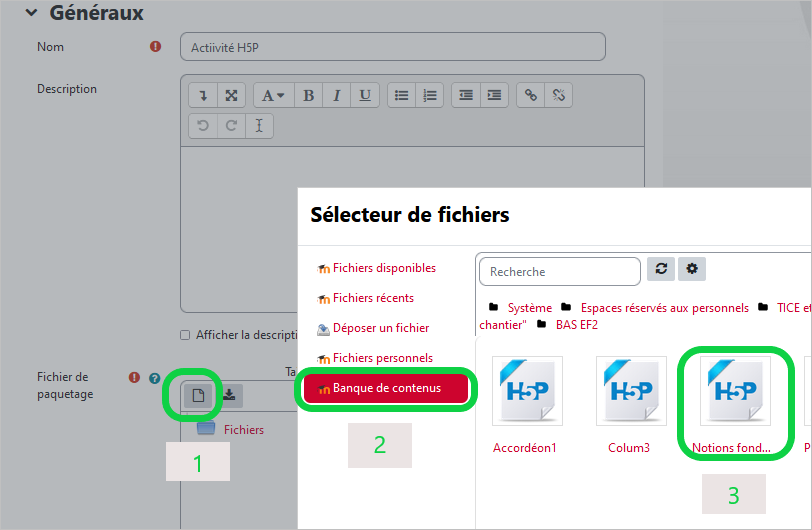The image size is (812, 530).
Task: Navigate to Système breadcrumb
Action: pyautogui.click(x=530, y=308)
